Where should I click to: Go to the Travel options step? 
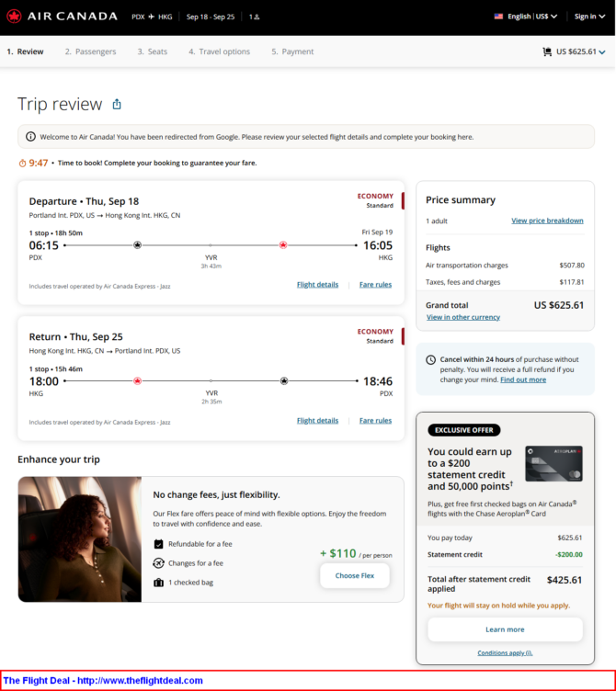coord(219,51)
